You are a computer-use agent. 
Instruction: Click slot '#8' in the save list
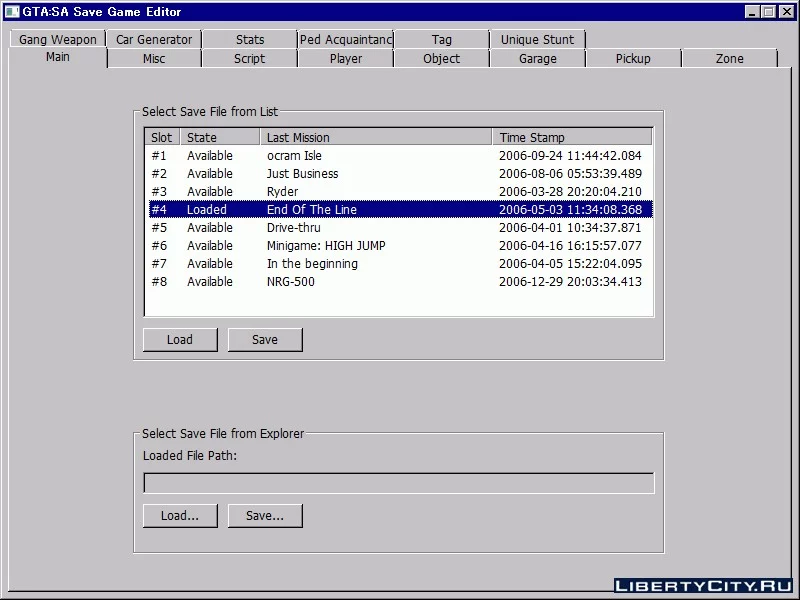tap(159, 282)
